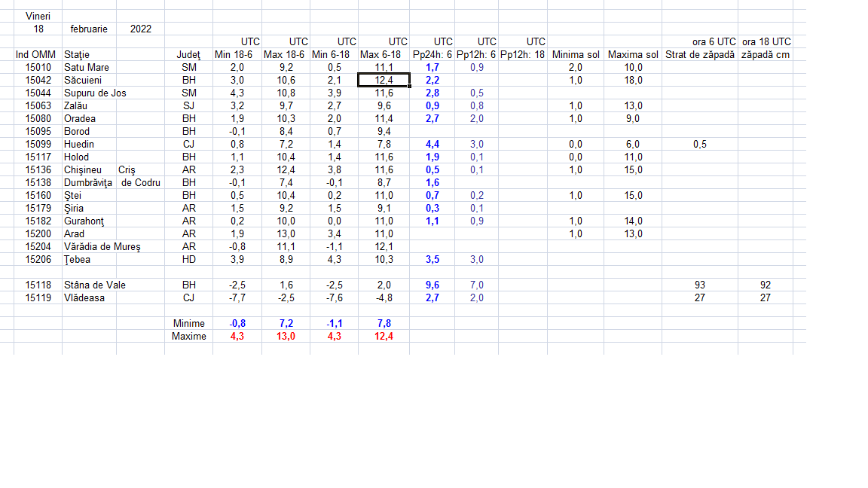Viewport: 868px width, 488px height.
Task: Click the 'HD' county cell for Ţebea
Action: click(x=189, y=259)
